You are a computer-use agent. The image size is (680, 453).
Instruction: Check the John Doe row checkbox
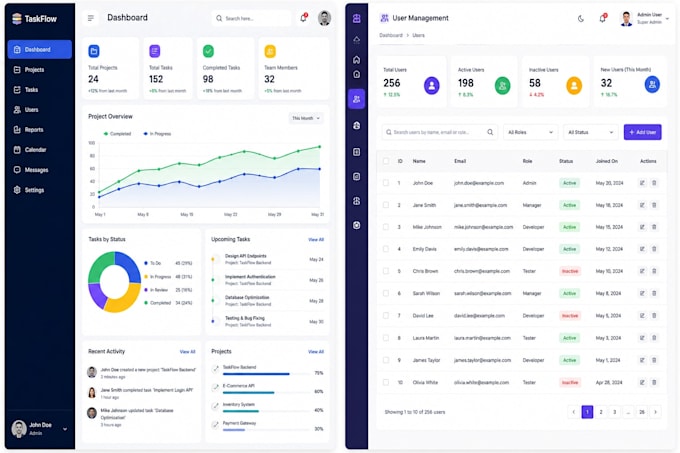click(386, 183)
